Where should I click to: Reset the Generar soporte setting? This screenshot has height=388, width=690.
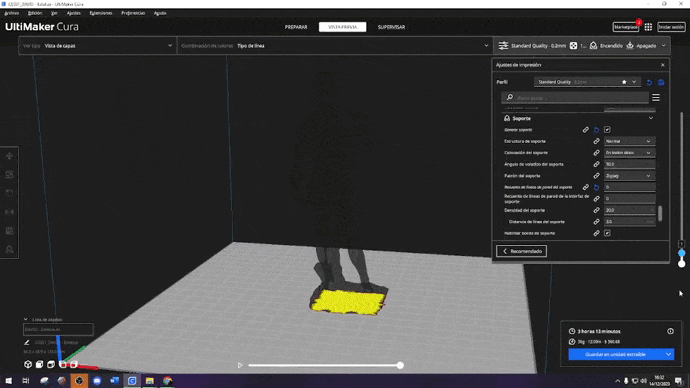[596, 130]
